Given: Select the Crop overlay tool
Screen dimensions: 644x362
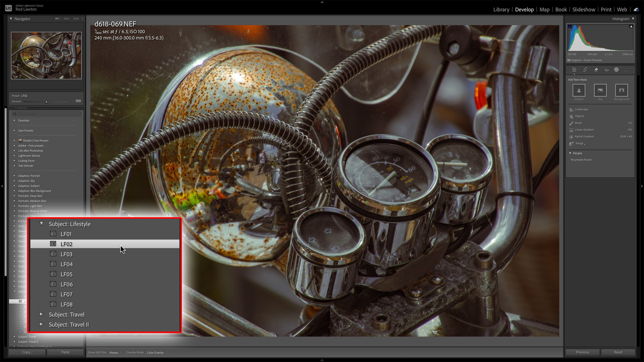Looking at the screenshot, I should point(585,70).
